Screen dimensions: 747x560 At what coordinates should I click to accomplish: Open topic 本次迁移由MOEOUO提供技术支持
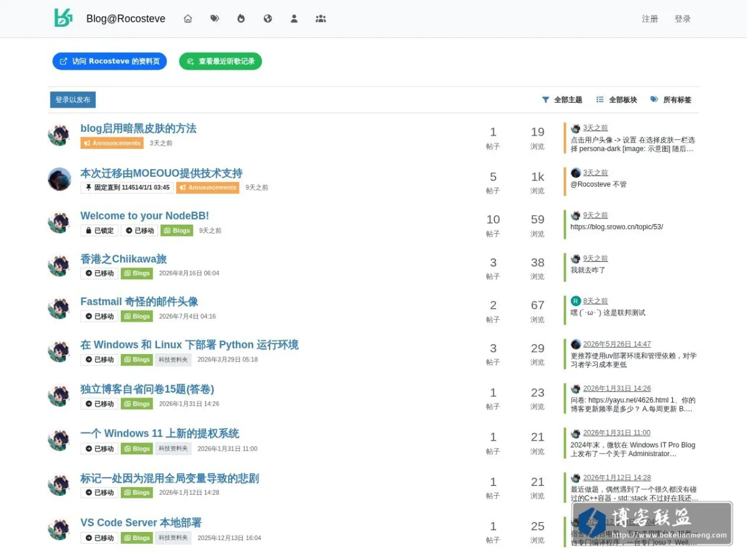(x=161, y=173)
